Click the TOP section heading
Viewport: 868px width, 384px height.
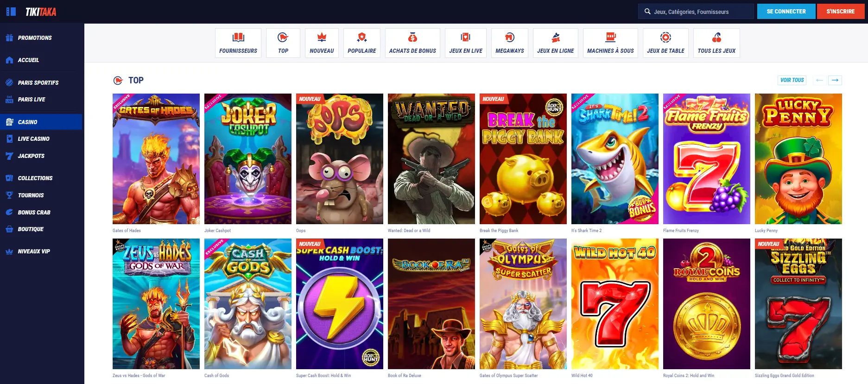coord(136,80)
